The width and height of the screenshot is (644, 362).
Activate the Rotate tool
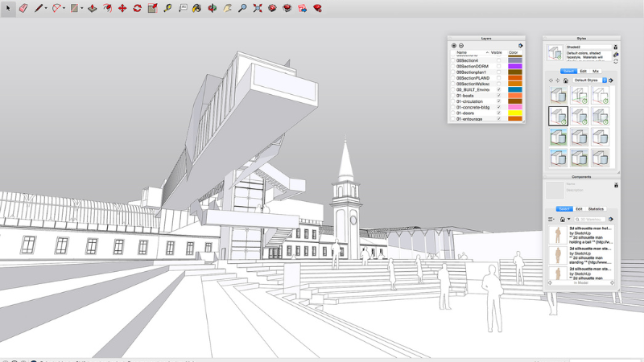137,8
